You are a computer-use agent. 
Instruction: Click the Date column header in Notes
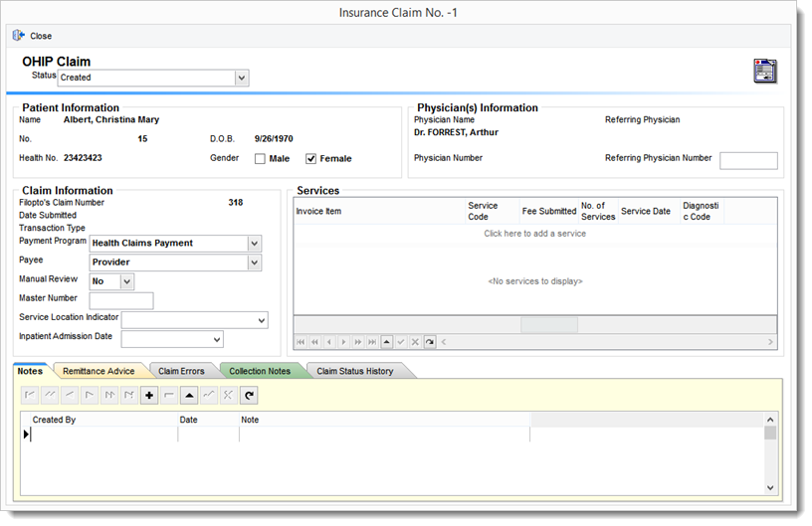(208, 420)
